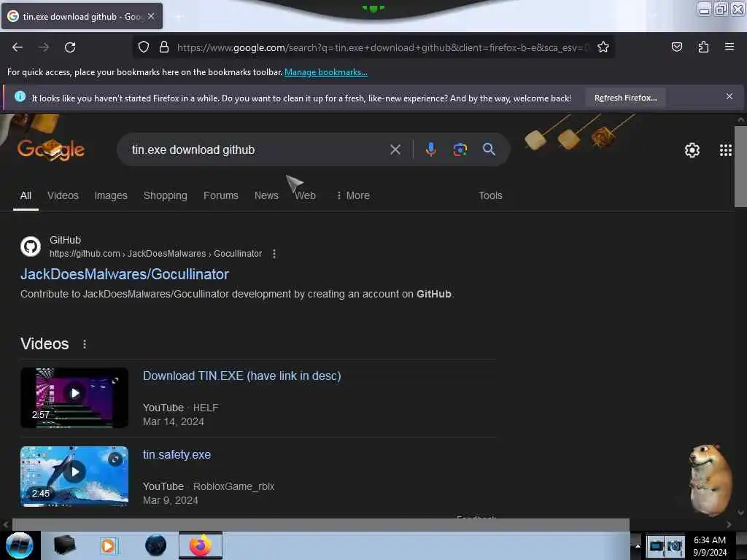
Task: Open the three-dot menu next to Videos heading
Action: tap(85, 344)
